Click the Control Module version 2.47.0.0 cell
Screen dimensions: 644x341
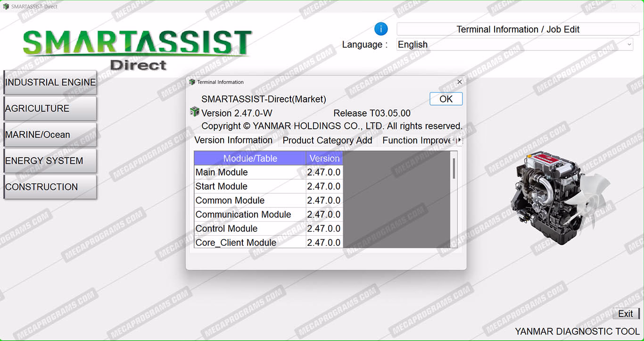pos(324,229)
